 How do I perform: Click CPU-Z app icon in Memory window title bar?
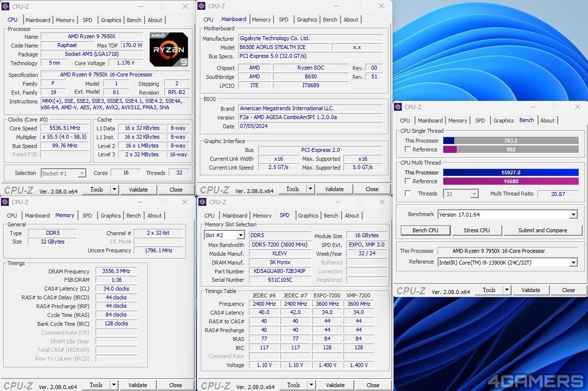6,202
